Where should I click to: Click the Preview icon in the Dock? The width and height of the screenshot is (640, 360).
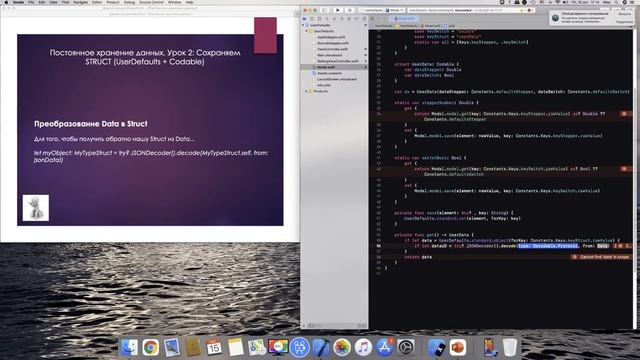pyautogui.click(x=172, y=347)
